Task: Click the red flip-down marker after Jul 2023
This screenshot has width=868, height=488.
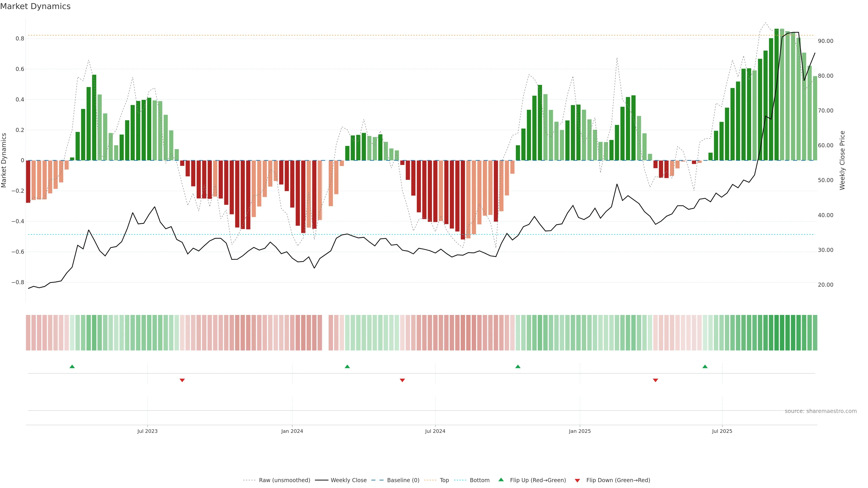Action: point(182,380)
